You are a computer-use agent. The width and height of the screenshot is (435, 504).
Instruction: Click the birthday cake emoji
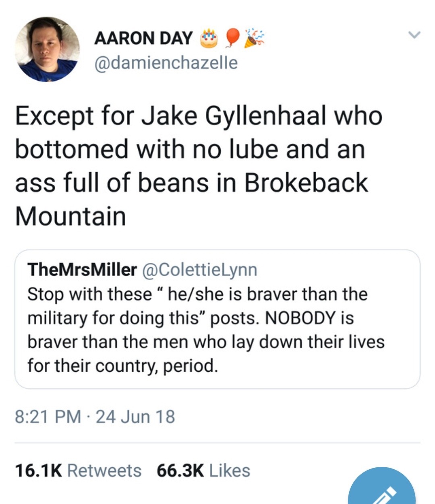[209, 38]
